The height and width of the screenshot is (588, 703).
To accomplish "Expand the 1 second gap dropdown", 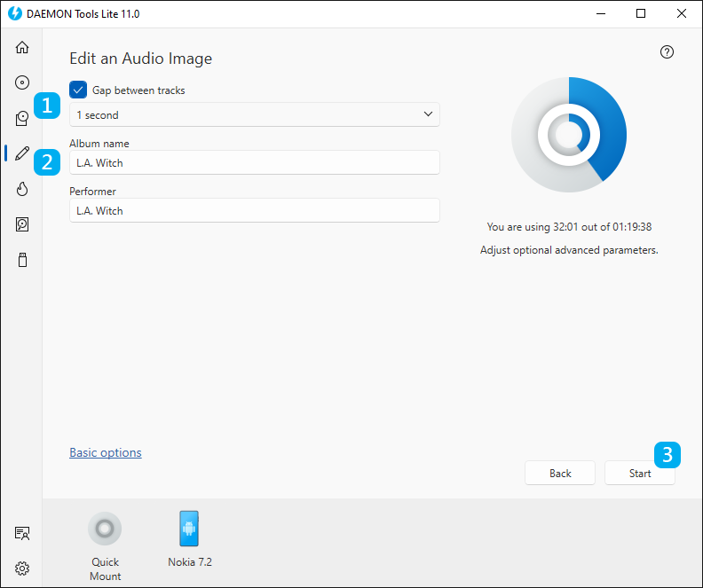I will point(254,114).
